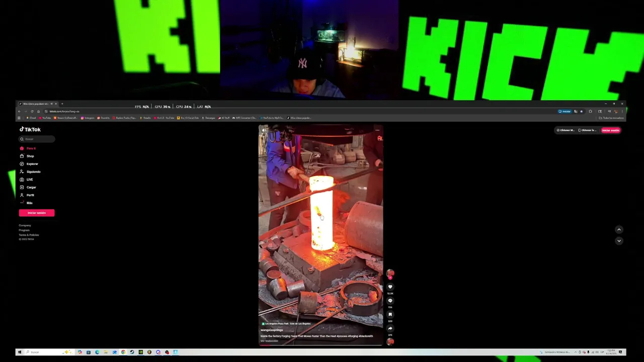The height and width of the screenshot is (362, 644).
Task: Open the video comments
Action: (390, 301)
